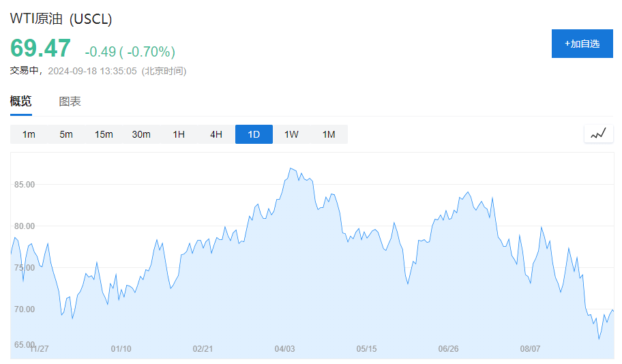622x364 pixels.
Task: Switch to the 概览 tab
Action: click(x=20, y=102)
